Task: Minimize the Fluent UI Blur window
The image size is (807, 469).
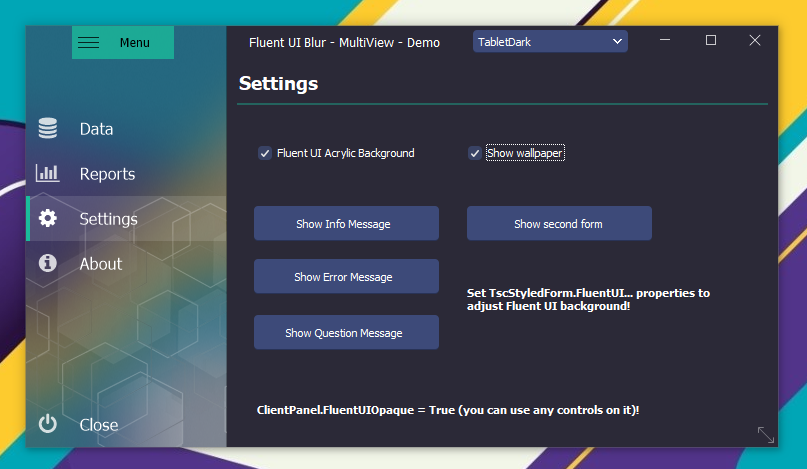Action: click(665, 40)
